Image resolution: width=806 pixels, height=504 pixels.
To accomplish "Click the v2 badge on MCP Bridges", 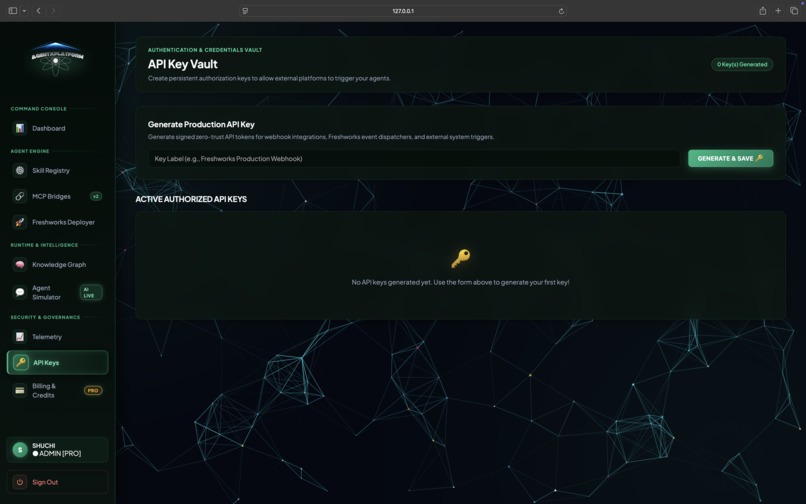I will click(96, 196).
